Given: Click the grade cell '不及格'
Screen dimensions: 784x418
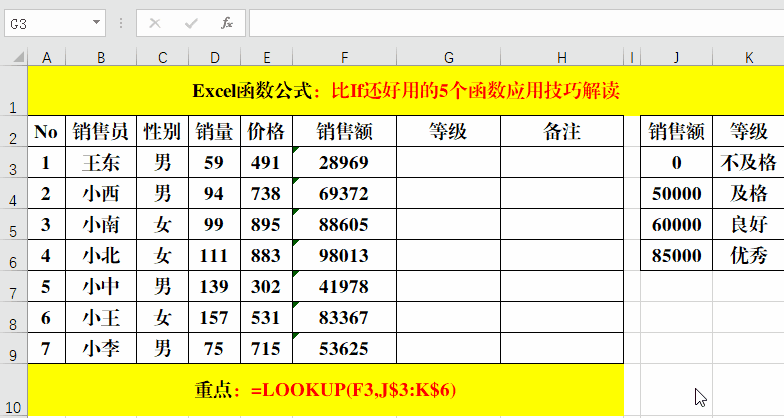Looking at the screenshot, I should 748,162.
